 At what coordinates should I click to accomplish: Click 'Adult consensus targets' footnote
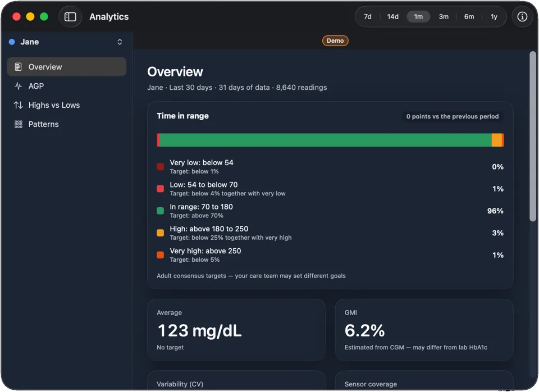coord(251,276)
